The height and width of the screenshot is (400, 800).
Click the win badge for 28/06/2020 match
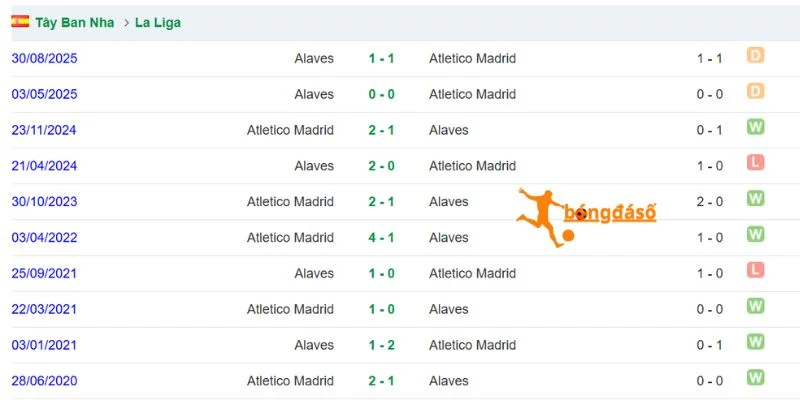[756, 378]
